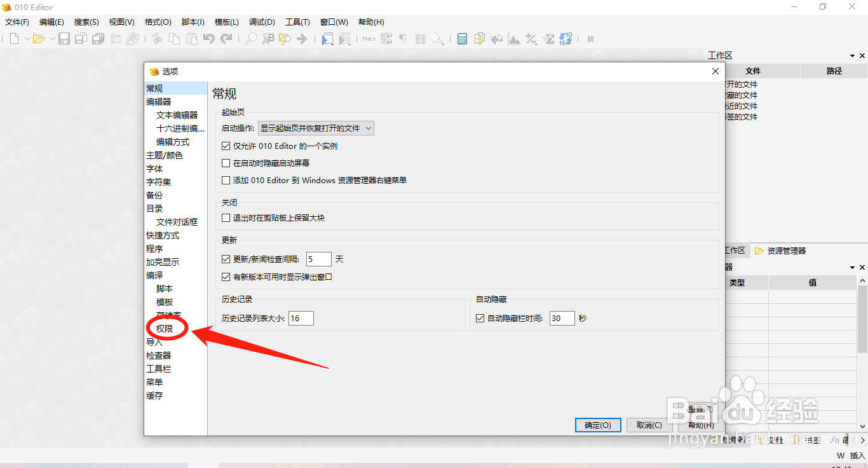Click the Compare Files icon
The image size is (868, 468).
point(480,39)
